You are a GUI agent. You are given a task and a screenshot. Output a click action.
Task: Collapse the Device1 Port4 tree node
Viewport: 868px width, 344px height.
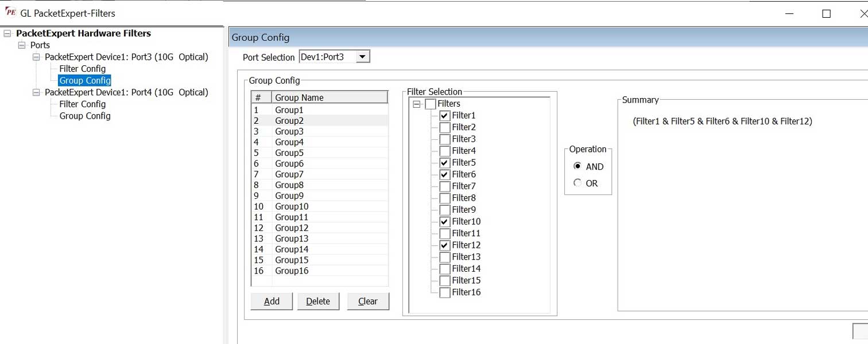(36, 92)
